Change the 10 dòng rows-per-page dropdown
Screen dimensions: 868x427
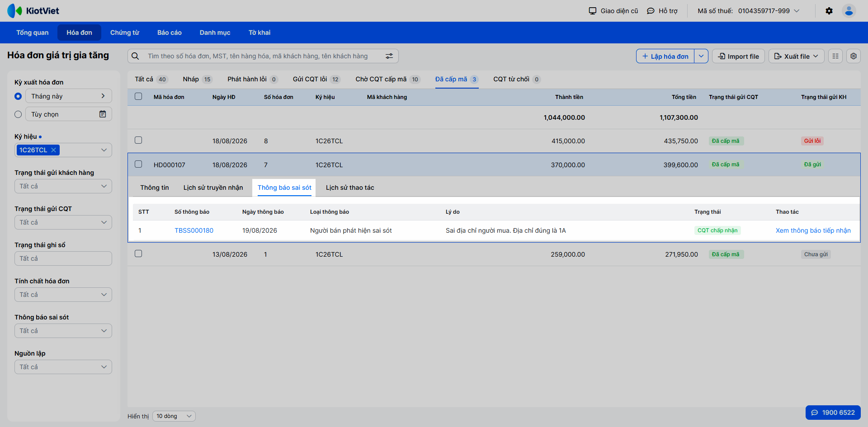(174, 416)
